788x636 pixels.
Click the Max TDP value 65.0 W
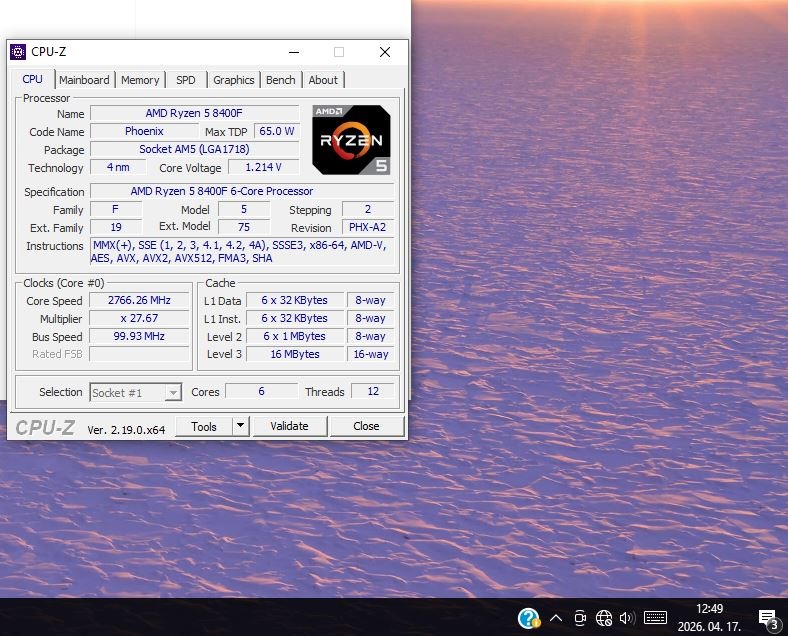tap(277, 131)
